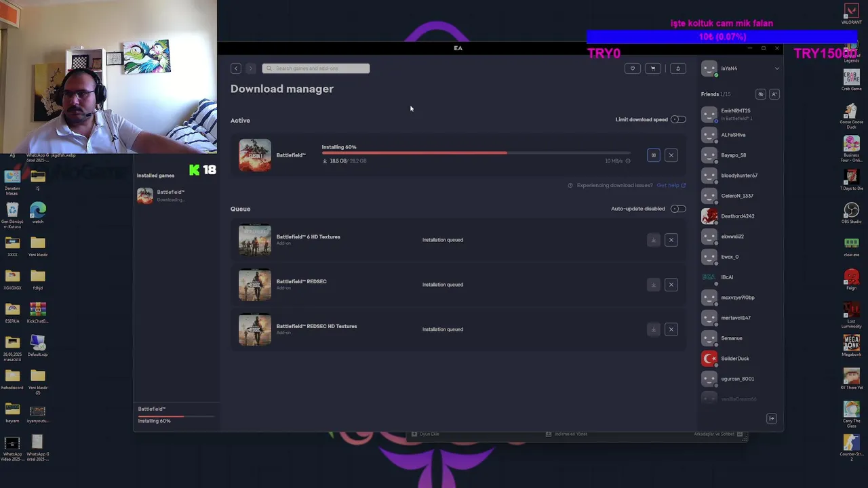Remove Battlefield REDSEC add-on from queue
The height and width of the screenshot is (488, 868).
671,285
